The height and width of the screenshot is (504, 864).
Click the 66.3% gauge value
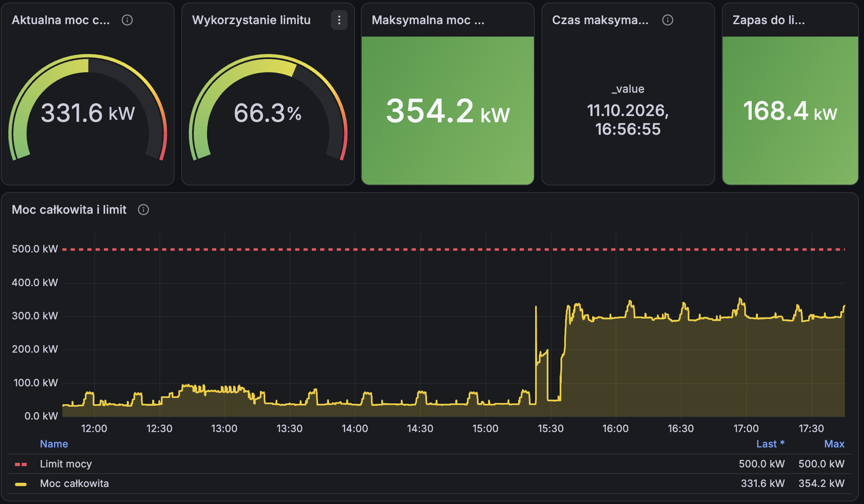(x=268, y=113)
